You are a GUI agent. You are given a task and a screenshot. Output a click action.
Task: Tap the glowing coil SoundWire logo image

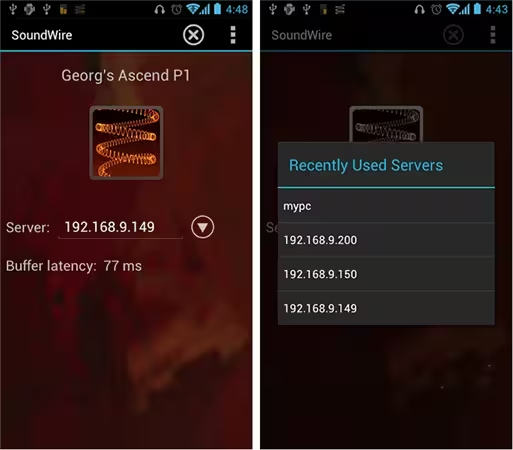coord(126,143)
